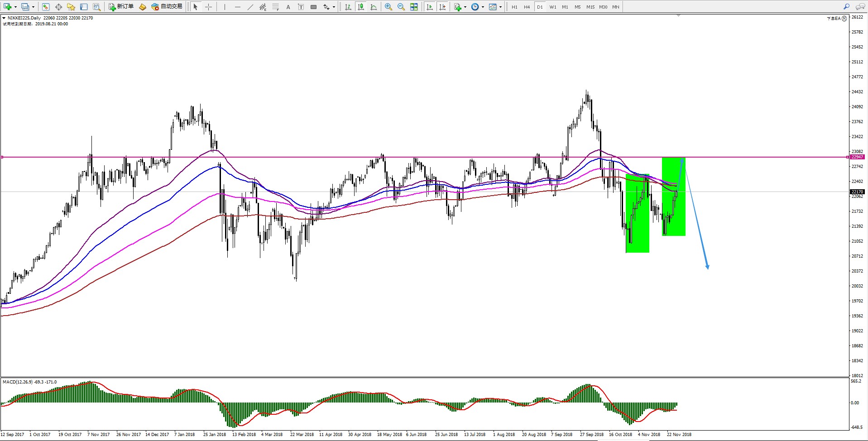The height and width of the screenshot is (441, 868).
Task: Click the Arrows objects icon
Action: [326, 7]
